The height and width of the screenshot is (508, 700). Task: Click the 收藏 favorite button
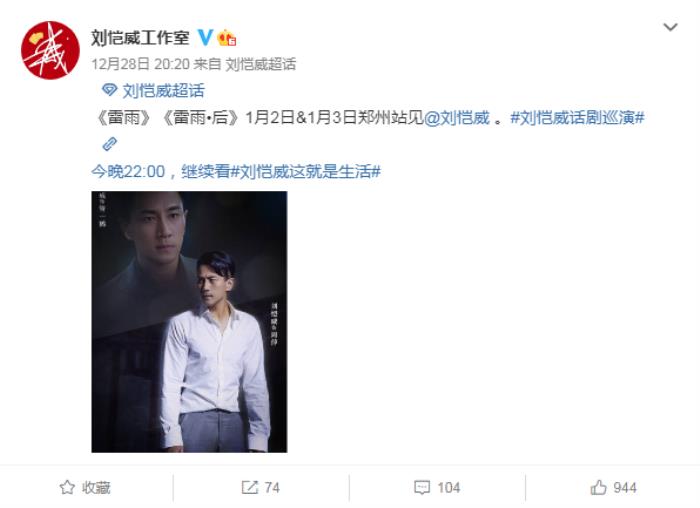pos(85,487)
